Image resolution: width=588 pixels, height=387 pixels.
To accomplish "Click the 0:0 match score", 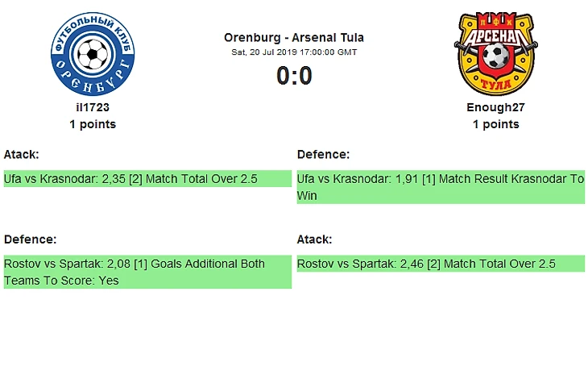I will (294, 75).
